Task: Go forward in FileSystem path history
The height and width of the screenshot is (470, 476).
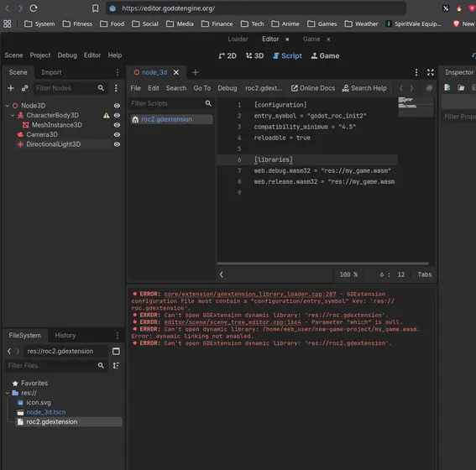Action: [18, 351]
